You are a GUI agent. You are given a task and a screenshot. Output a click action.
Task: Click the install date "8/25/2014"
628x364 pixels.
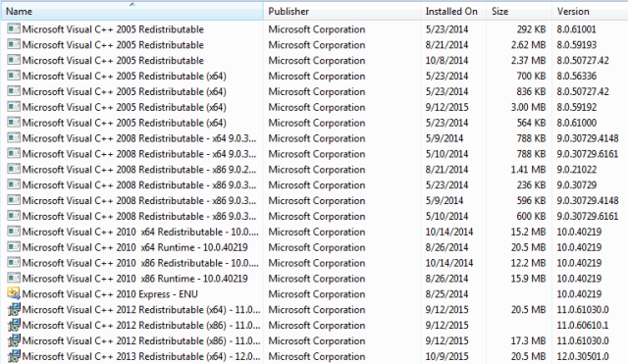click(x=446, y=294)
